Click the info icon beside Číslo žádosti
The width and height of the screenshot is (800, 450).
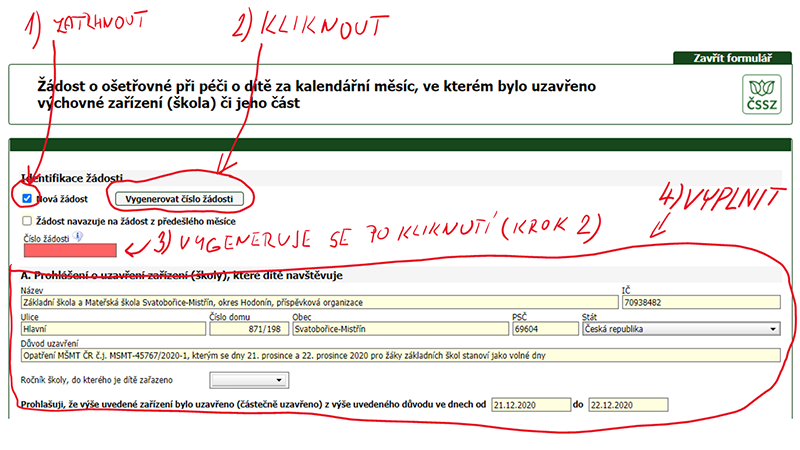(77, 237)
